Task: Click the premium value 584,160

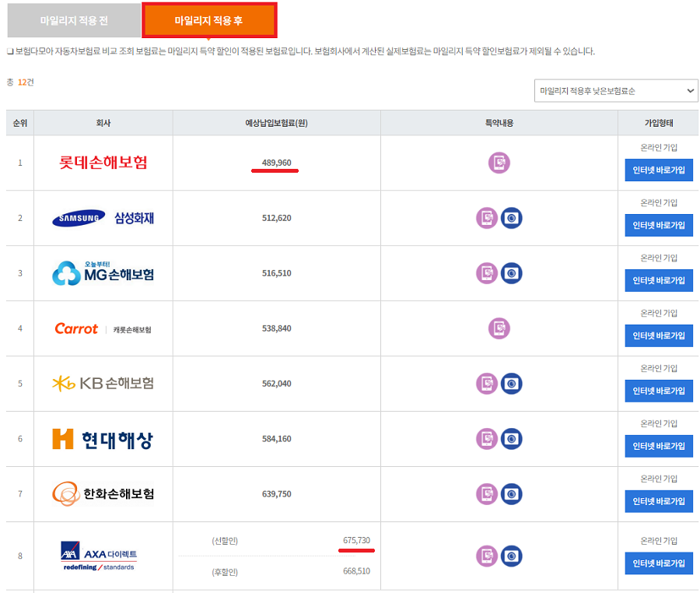Action: tap(277, 439)
